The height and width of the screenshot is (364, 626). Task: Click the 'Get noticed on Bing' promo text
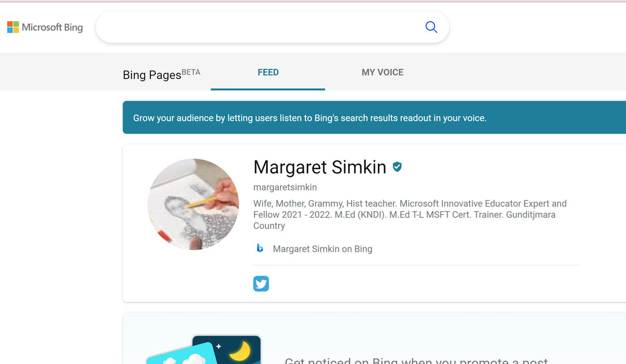click(x=416, y=360)
